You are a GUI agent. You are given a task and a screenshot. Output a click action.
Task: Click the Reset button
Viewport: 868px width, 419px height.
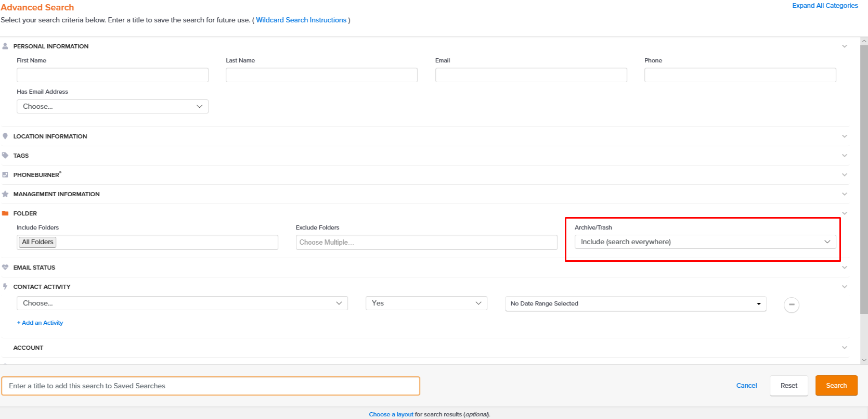click(x=789, y=386)
